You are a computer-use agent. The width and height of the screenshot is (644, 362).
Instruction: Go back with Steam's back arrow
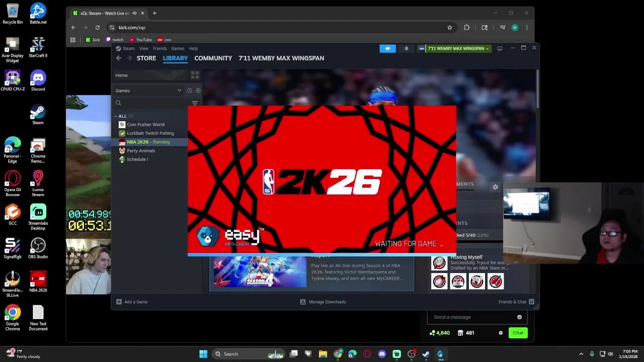coord(119,58)
